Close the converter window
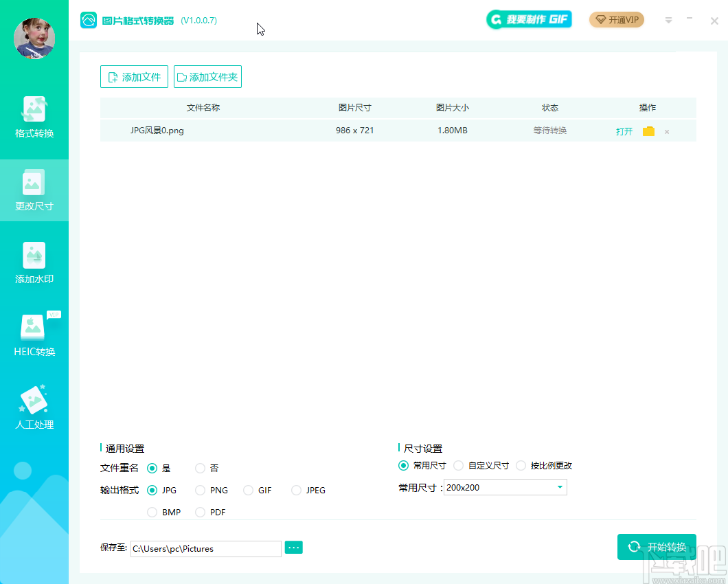 714,21
